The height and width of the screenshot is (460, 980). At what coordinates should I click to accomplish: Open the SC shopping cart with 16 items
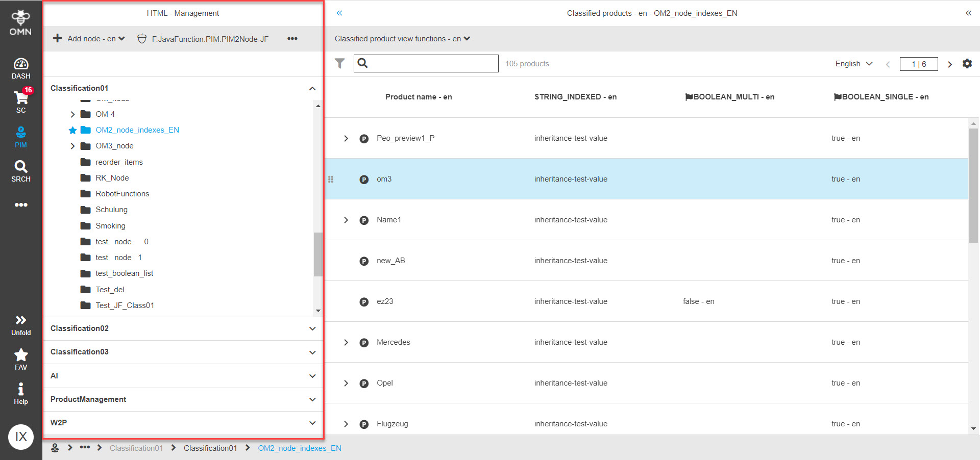pos(20,101)
